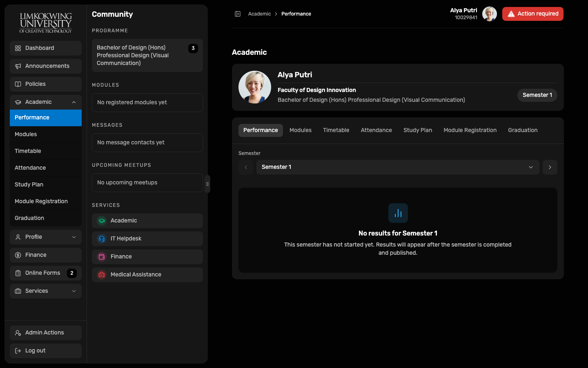Click the Services briefcase icon in sidebar
This screenshot has height=368, width=588.
click(18, 291)
